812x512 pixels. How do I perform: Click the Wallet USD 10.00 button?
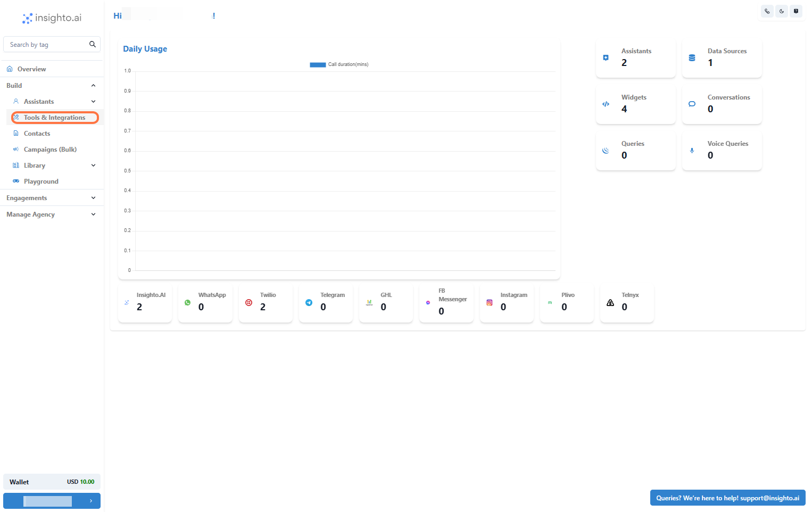click(52, 482)
